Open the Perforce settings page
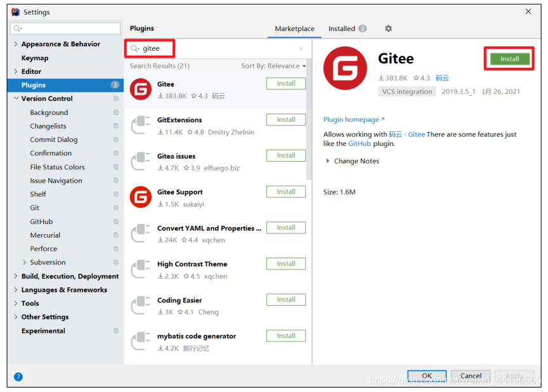The width and height of the screenshot is (548, 392). point(43,249)
